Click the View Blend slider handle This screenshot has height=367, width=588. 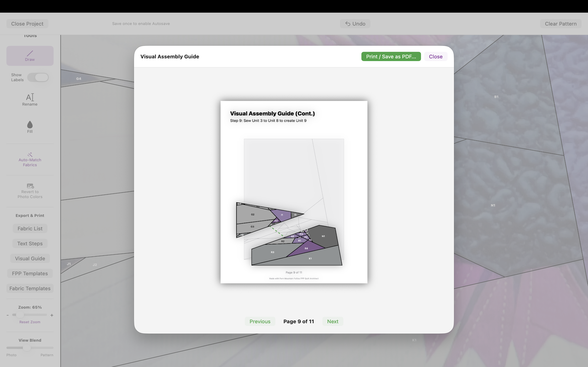(27, 348)
